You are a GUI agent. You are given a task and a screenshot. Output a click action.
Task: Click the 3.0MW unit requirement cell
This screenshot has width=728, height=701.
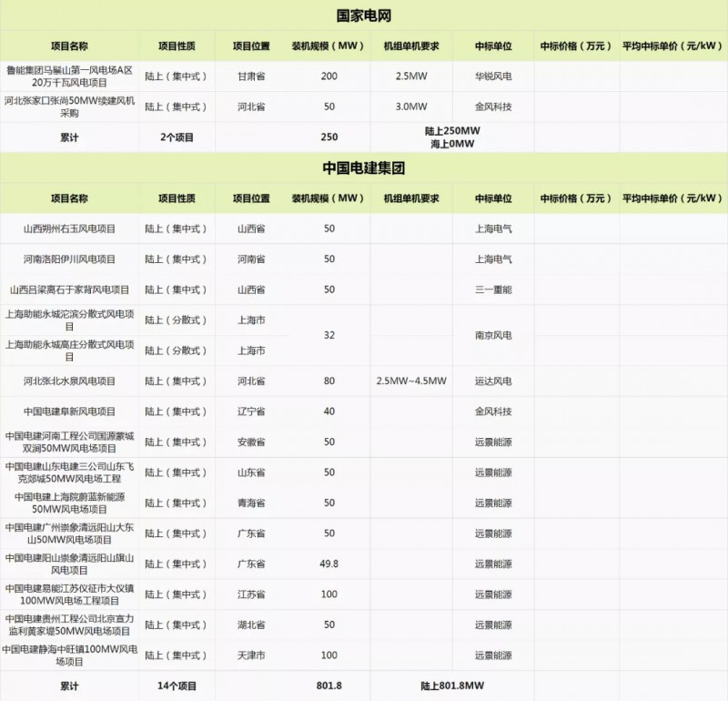pyautogui.click(x=411, y=107)
